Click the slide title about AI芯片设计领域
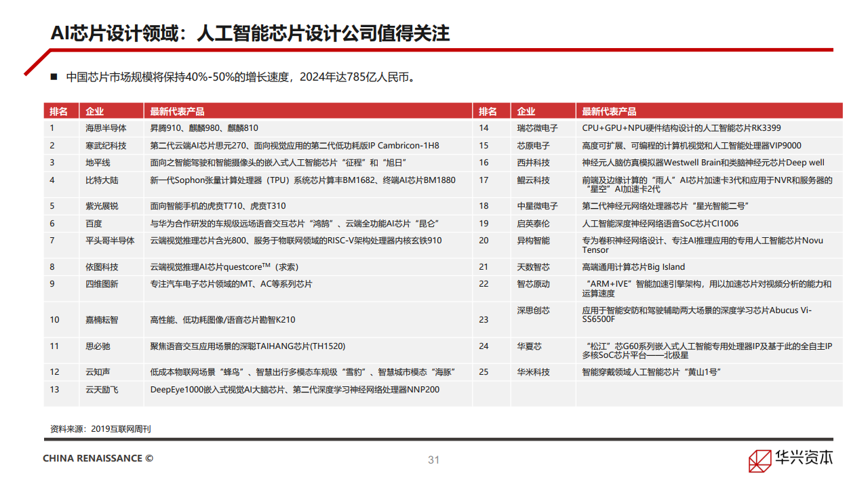 click(x=250, y=33)
